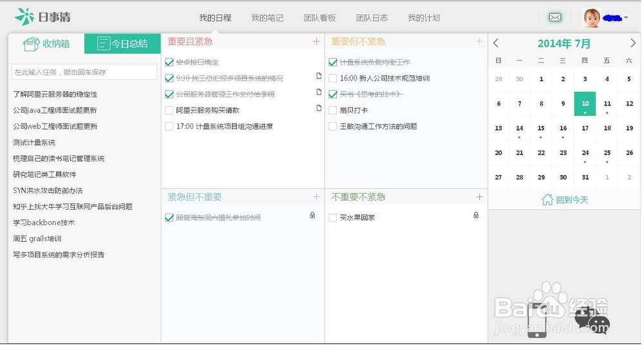Add task in 重要但不紧急 quadrant plus
This screenshot has width=644, height=350.
(x=479, y=42)
